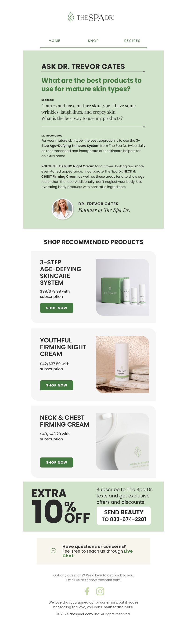The height and width of the screenshot is (644, 187).
Task: Click The Spa Dr. leaf logo
Action: point(91,17)
